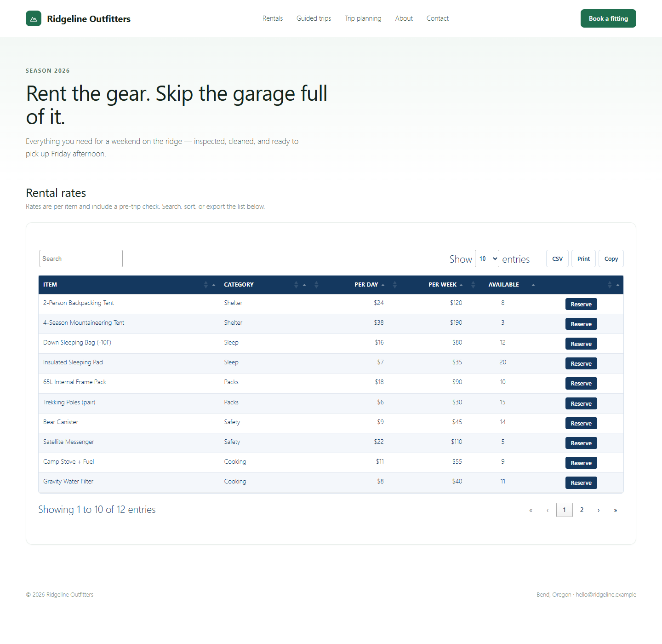Sort by the ITEM column header

tap(129, 285)
